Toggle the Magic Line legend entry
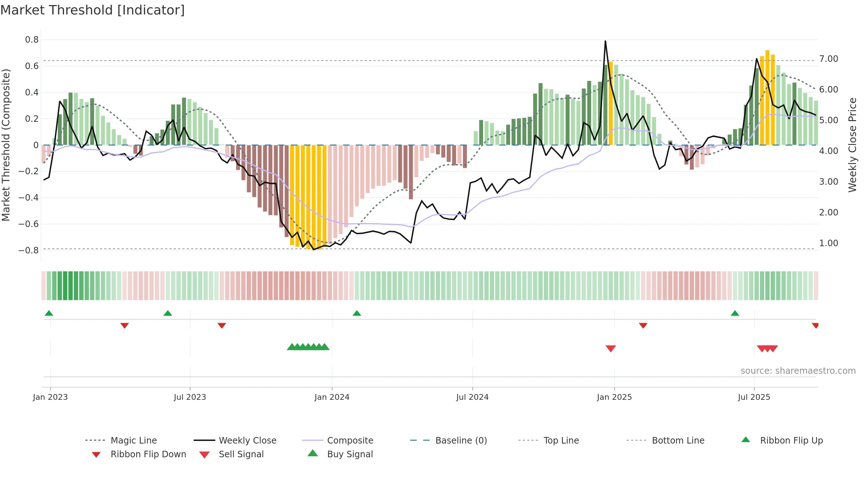868x488 pixels. coord(121,440)
